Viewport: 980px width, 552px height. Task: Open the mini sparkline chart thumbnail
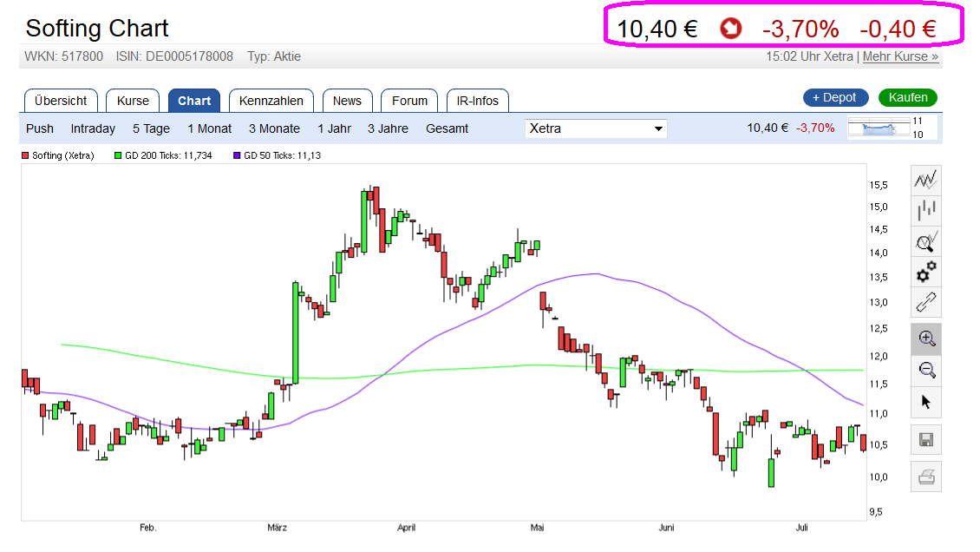[x=892, y=128]
